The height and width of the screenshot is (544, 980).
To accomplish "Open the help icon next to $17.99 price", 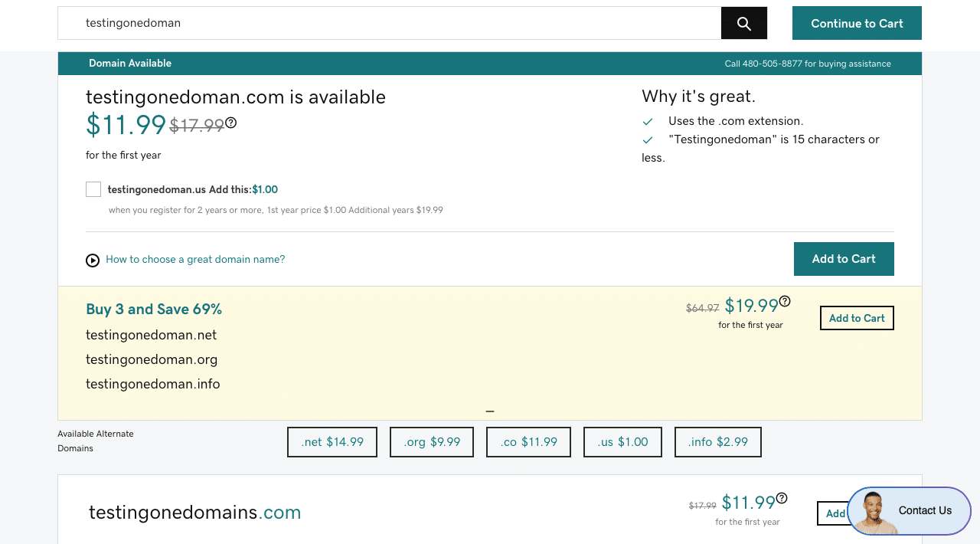I will tap(231, 123).
